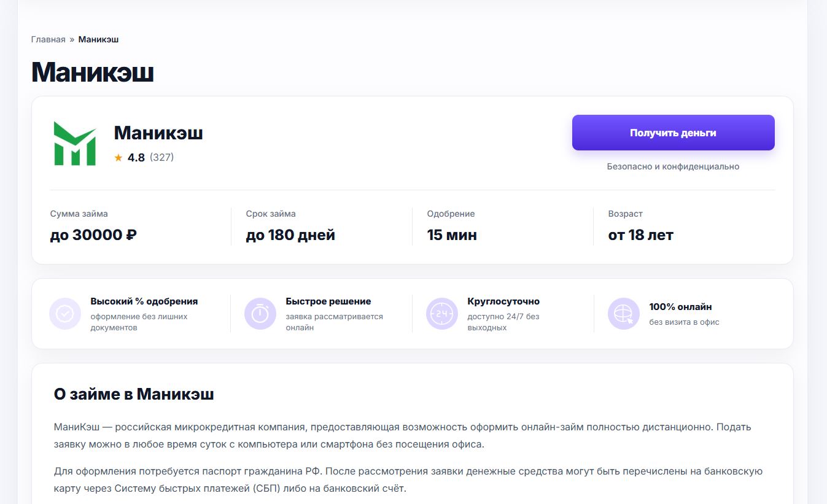This screenshot has height=504, width=827.
Task: Click the Маникэш name in the card
Action: coord(158,133)
